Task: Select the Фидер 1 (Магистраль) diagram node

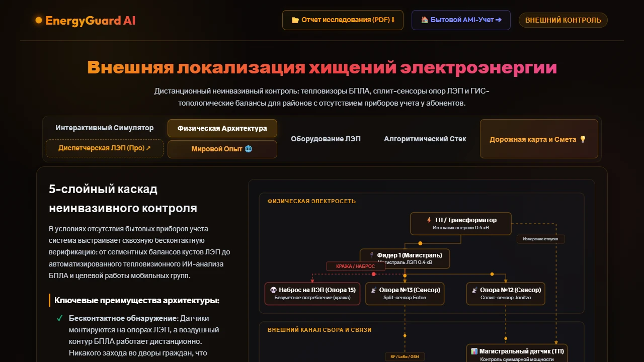Action: pyautogui.click(x=405, y=259)
